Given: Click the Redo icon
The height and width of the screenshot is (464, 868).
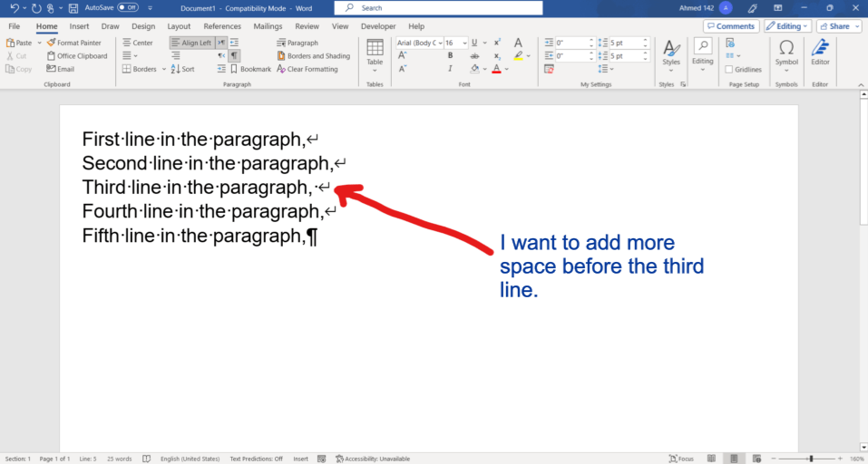Looking at the screenshot, I should point(36,8).
